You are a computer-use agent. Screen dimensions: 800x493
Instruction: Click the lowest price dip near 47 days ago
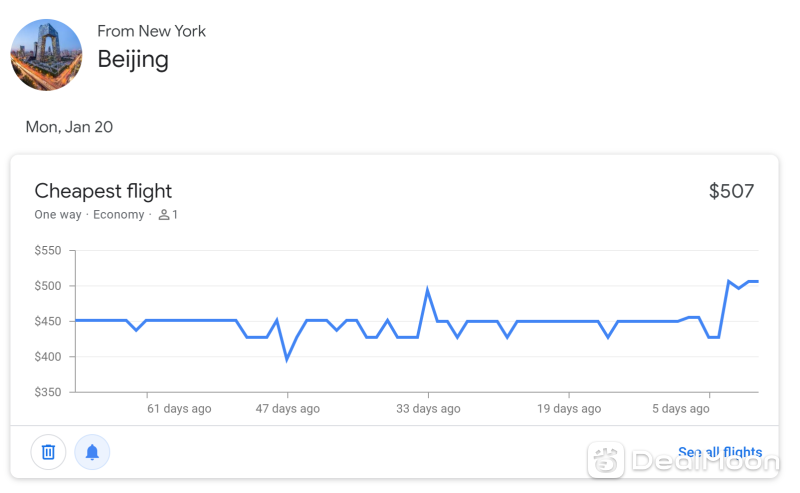(x=287, y=359)
